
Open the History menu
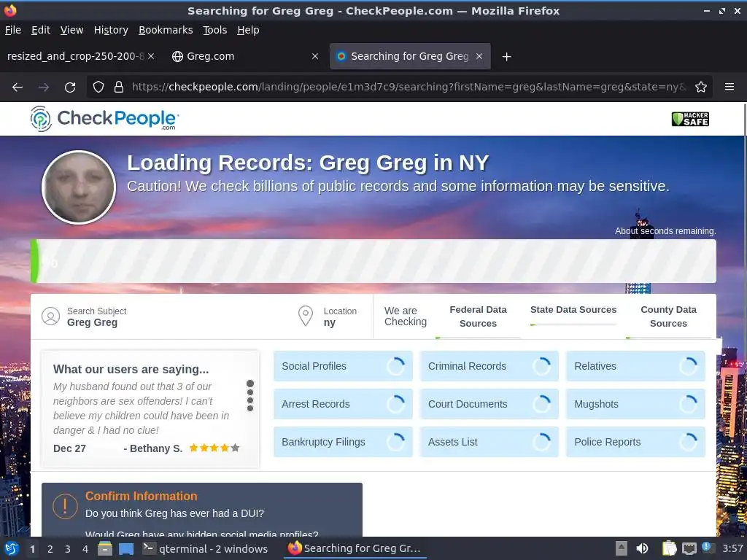click(111, 30)
